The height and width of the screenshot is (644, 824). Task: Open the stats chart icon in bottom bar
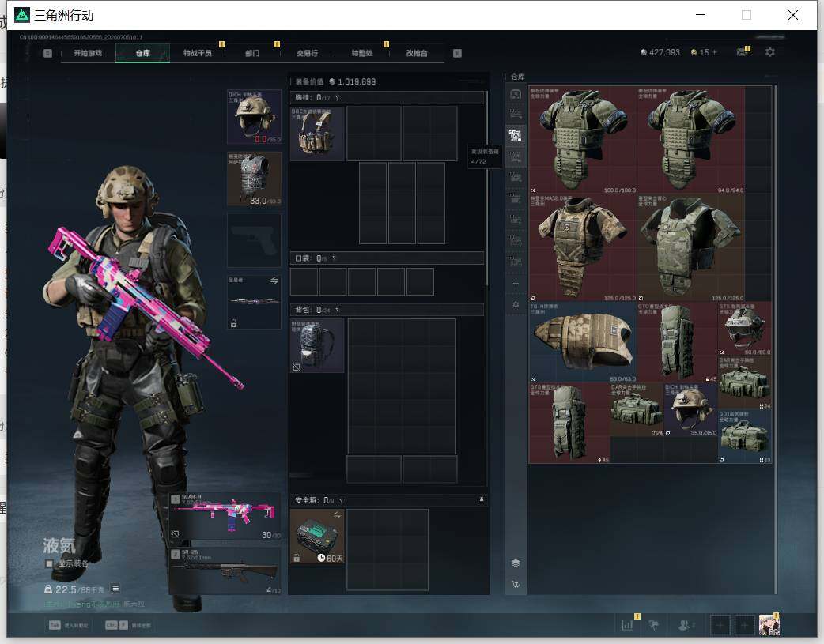(x=627, y=625)
